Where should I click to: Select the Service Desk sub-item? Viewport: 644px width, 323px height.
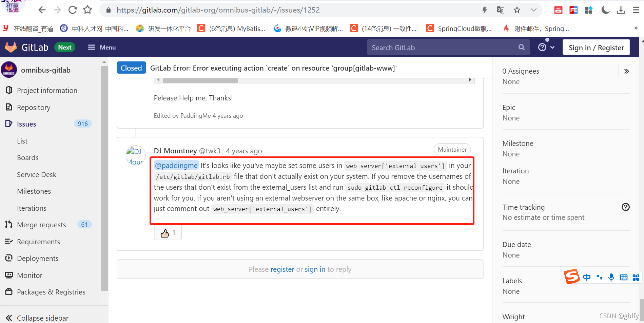[x=37, y=174]
